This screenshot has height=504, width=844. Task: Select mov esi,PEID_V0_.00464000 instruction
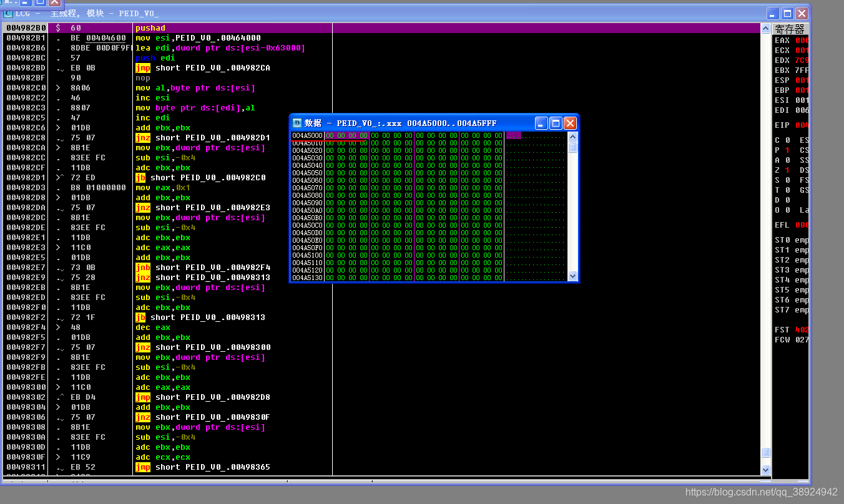[198, 38]
